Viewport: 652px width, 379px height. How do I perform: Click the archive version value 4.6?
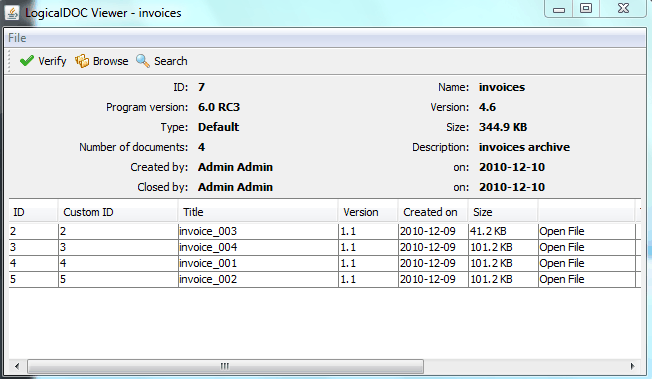[x=487, y=107]
